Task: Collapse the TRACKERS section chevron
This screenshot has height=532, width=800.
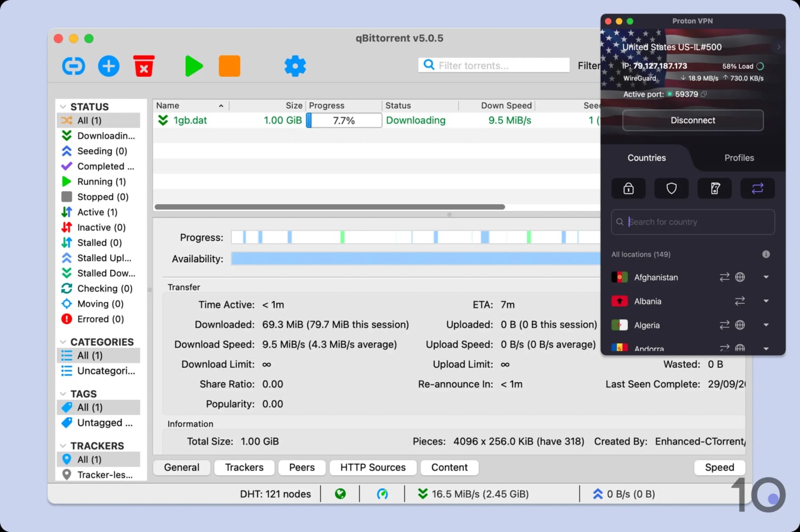Action: 63,446
